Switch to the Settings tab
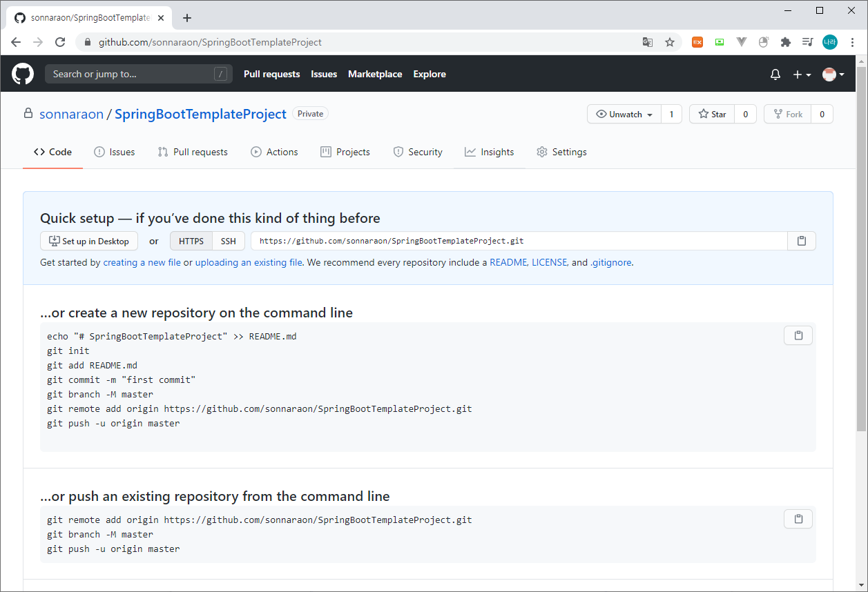The height and width of the screenshot is (592, 868). (x=561, y=152)
